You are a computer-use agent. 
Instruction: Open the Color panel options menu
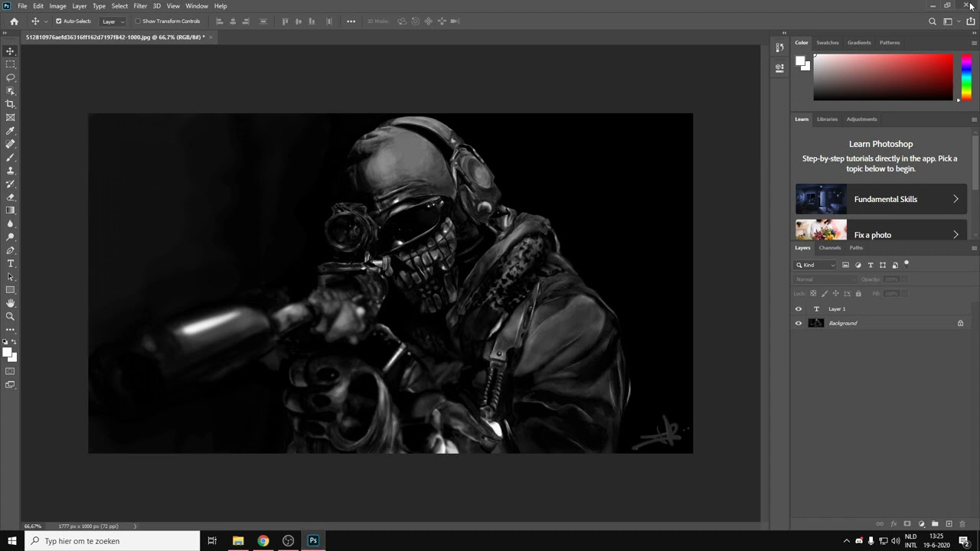click(x=974, y=43)
